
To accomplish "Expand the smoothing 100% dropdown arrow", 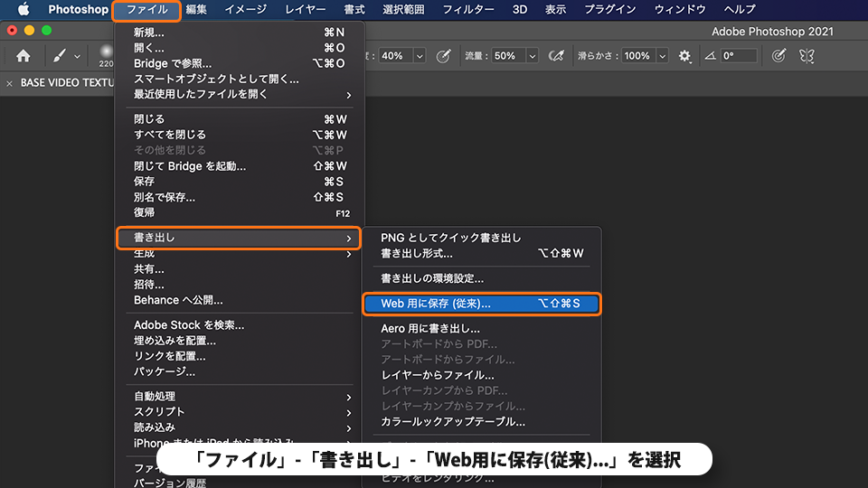I will pyautogui.click(x=662, y=56).
